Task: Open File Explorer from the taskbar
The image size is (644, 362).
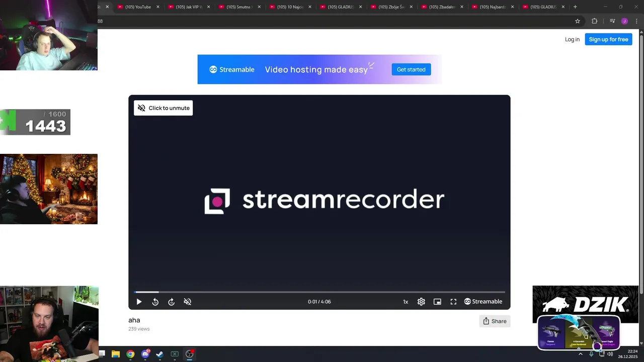Action: 116,354
